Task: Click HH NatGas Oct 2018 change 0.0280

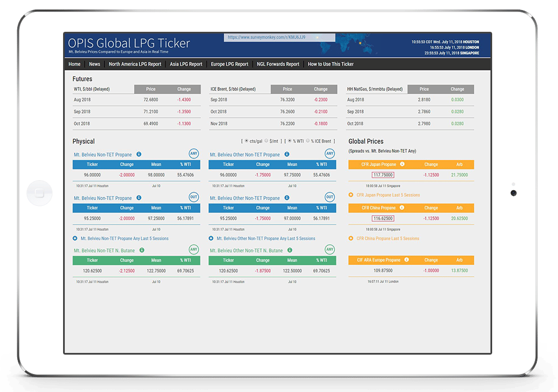Action: click(458, 123)
